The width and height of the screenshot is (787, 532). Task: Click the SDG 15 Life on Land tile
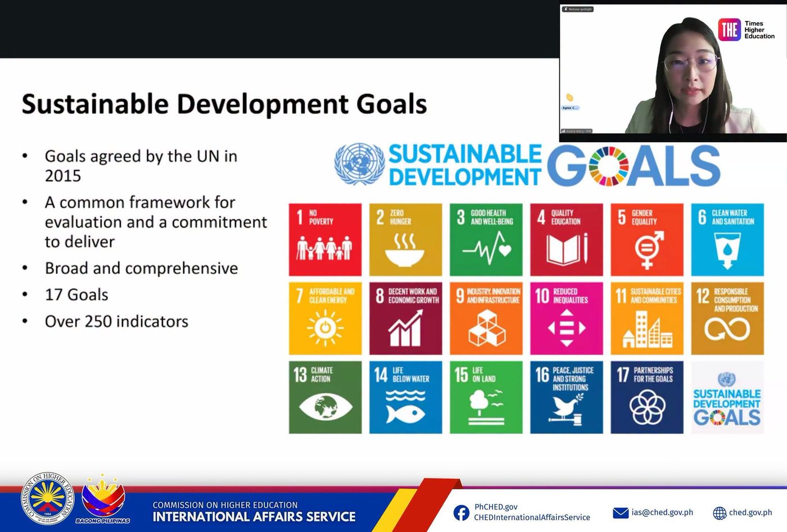[x=486, y=397]
